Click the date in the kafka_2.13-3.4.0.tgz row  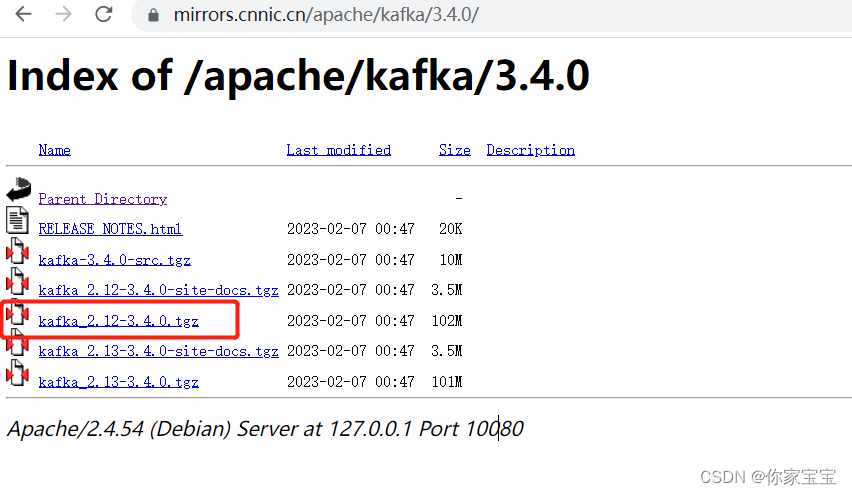(x=350, y=381)
